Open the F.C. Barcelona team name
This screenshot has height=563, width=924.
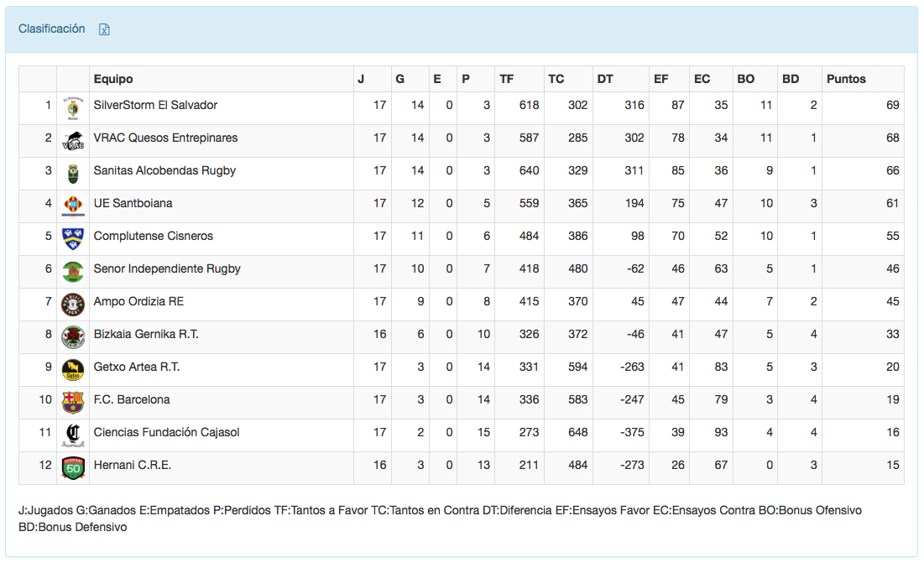[x=132, y=399]
